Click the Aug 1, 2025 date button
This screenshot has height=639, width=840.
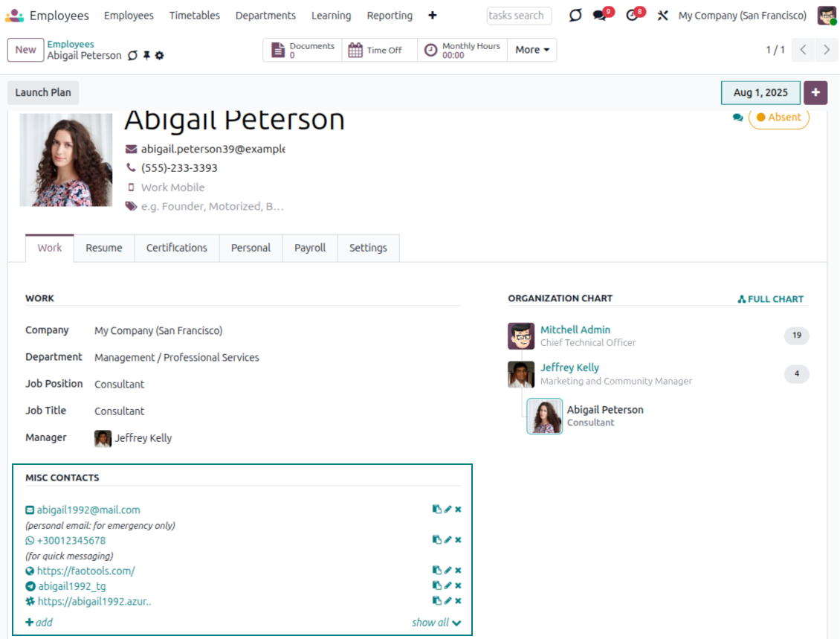tap(760, 92)
